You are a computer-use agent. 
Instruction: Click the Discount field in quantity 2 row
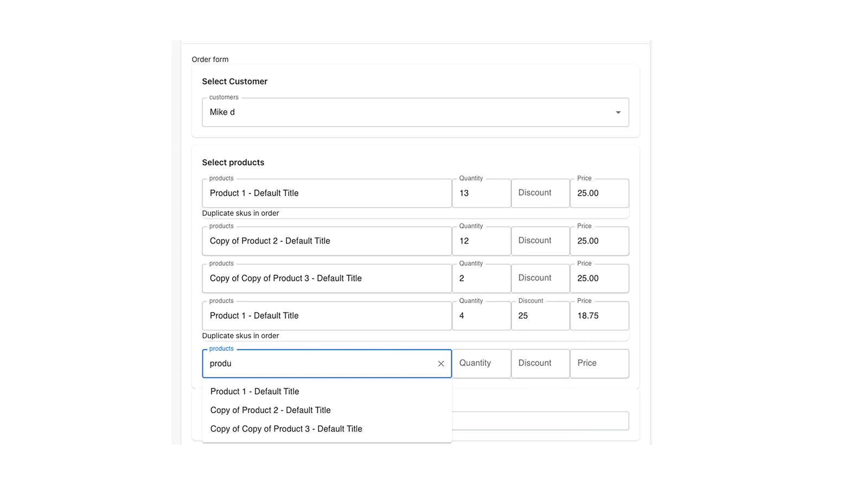[540, 278]
